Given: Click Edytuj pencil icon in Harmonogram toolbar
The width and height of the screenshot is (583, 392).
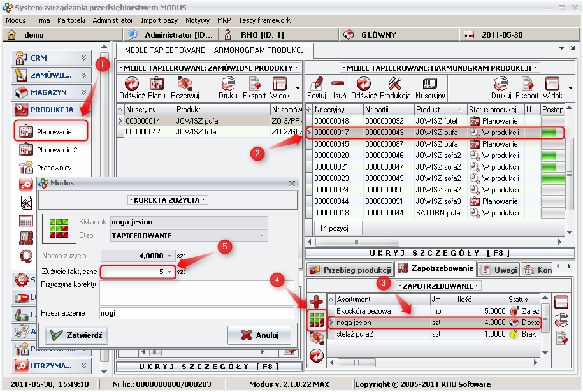Looking at the screenshot, I should pos(317,84).
